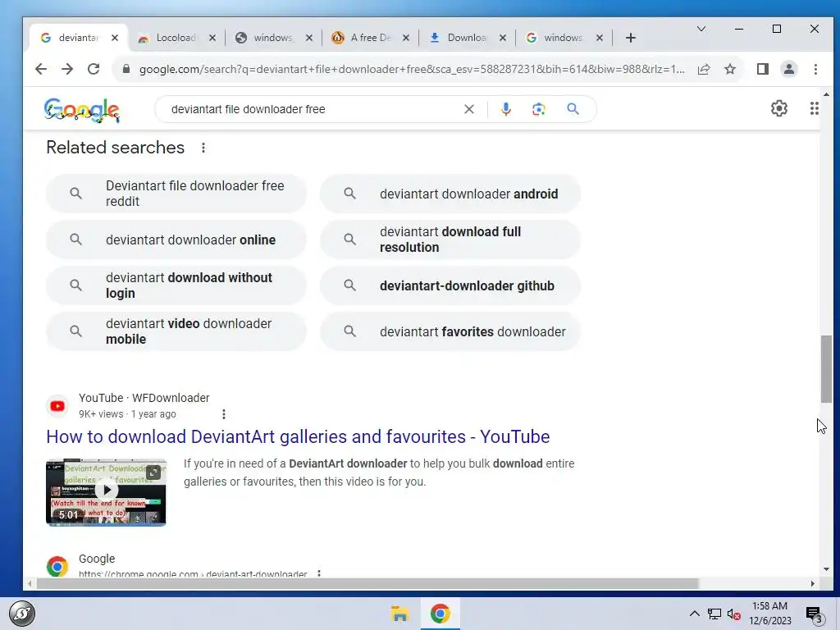Switch to the last 'windows' Google tab

pyautogui.click(x=563, y=38)
